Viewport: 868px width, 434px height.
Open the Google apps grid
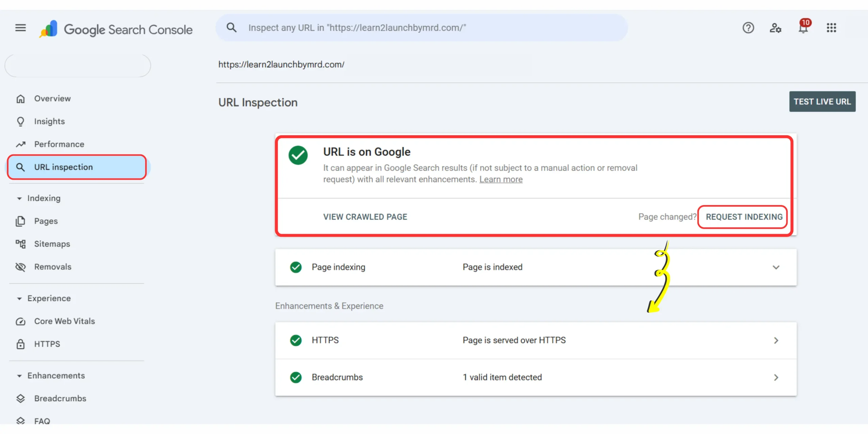(831, 28)
